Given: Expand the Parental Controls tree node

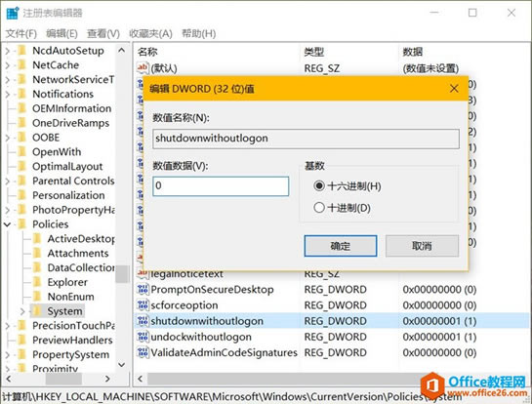Looking at the screenshot, I should [8, 181].
